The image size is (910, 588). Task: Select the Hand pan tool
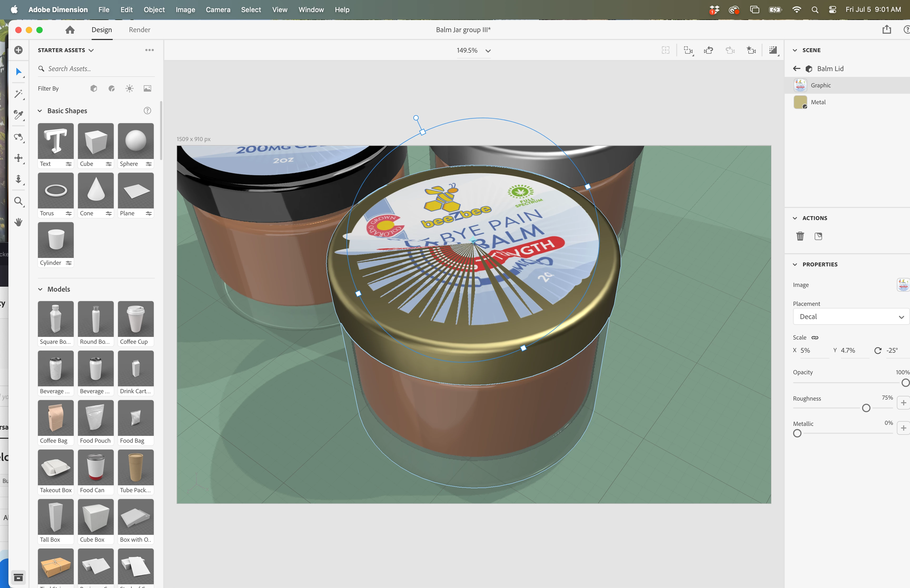18,222
